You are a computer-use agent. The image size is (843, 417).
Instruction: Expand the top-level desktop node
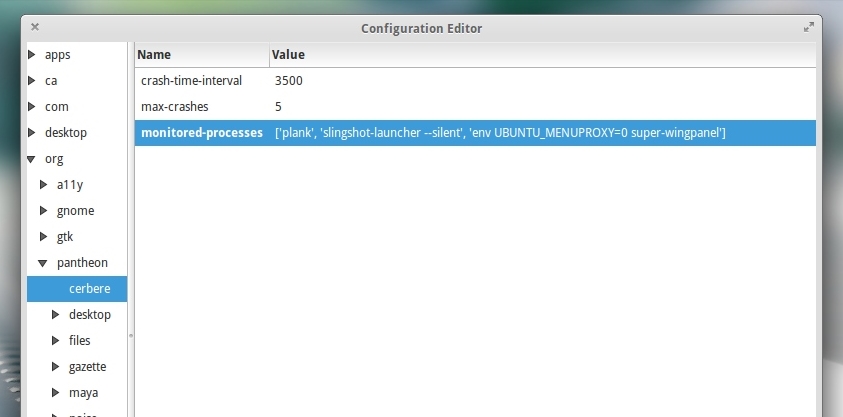[x=32, y=132]
